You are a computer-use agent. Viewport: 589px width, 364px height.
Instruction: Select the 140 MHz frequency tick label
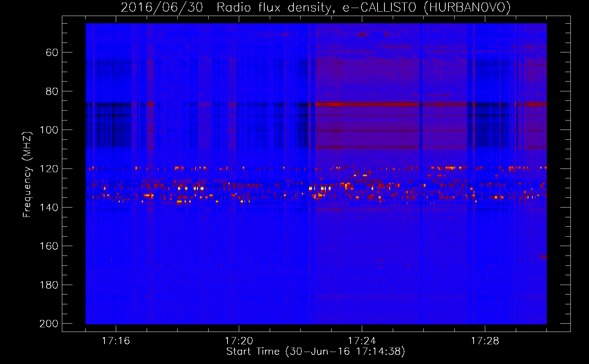(x=49, y=207)
